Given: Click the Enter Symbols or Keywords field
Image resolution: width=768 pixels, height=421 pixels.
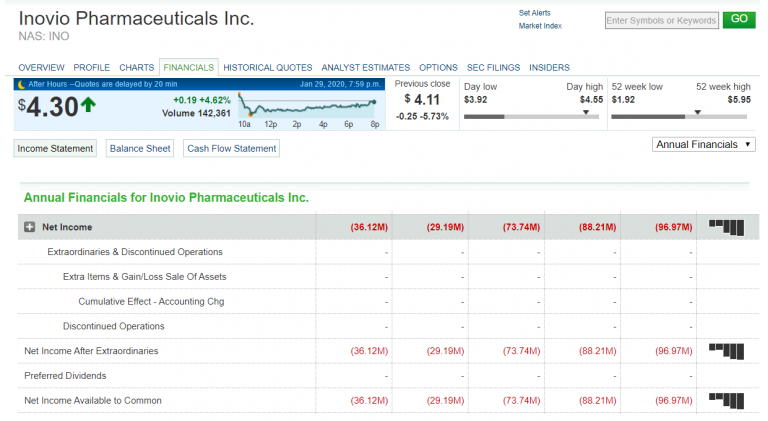Looking at the screenshot, I should [x=662, y=20].
